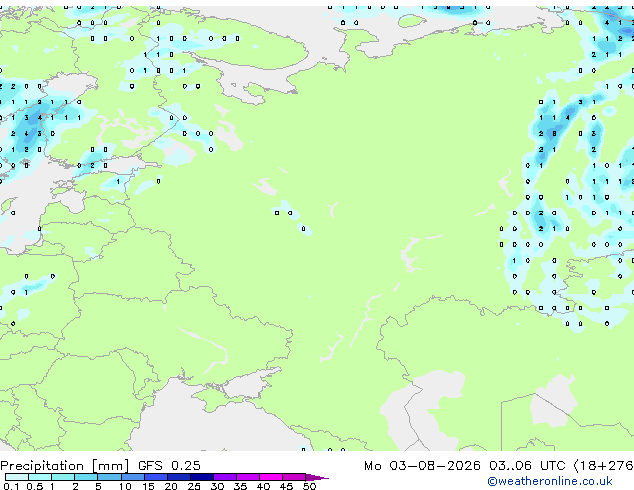Click the legend arrow tip beyond 50
The height and width of the screenshot is (490, 634).
(x=317, y=477)
